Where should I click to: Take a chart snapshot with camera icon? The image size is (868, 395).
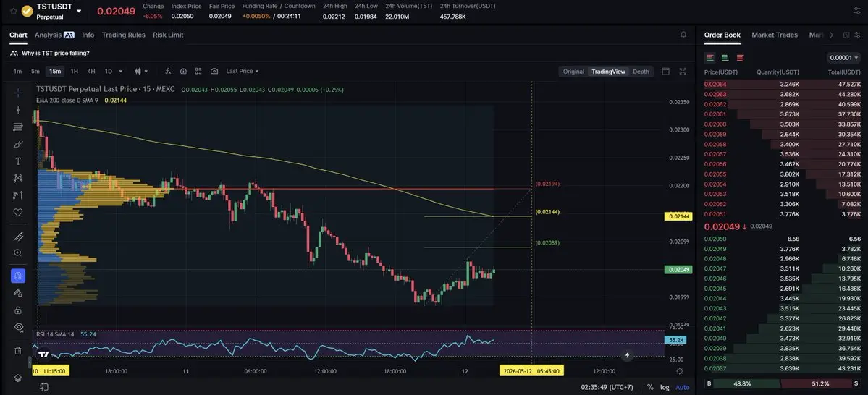(214, 72)
